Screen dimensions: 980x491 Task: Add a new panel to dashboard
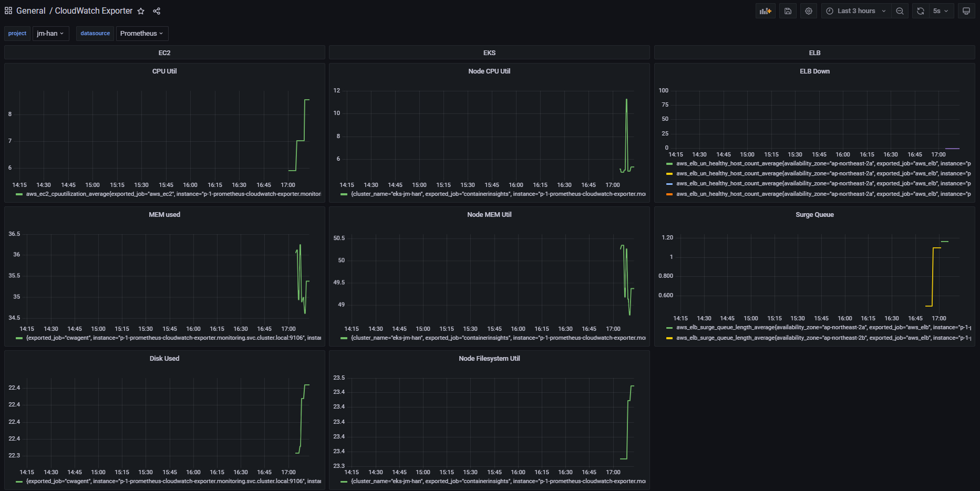pyautogui.click(x=766, y=11)
